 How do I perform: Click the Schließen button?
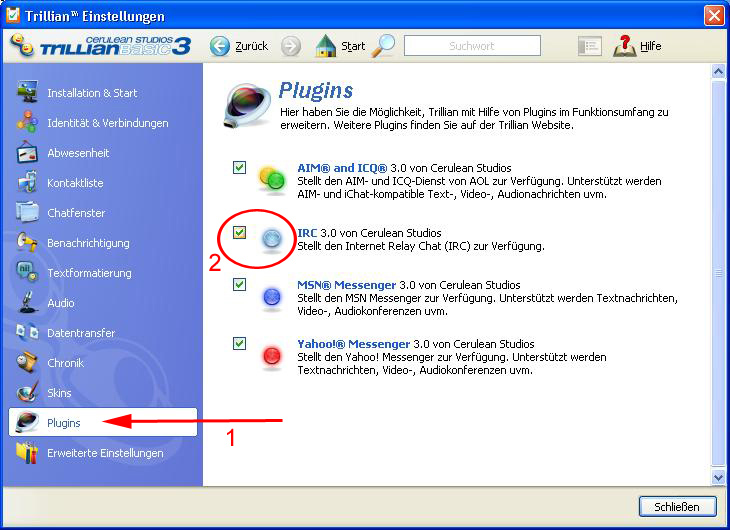(x=677, y=506)
